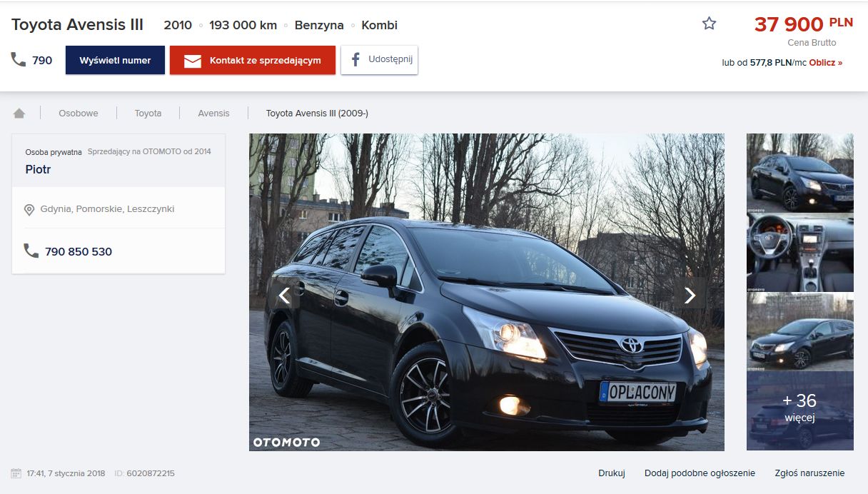Screen dimensions: 868x494
Task: Click the 'Cena Brutto' label
Action: click(812, 43)
